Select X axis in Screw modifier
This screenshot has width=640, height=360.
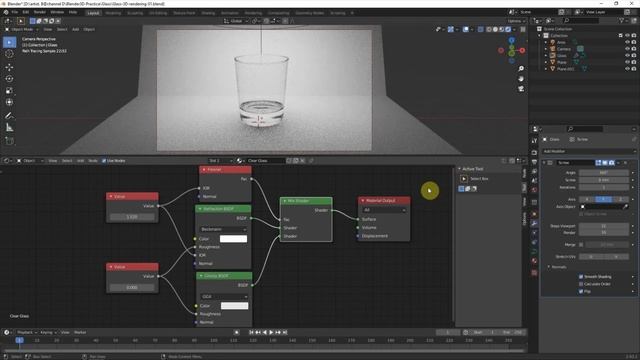(587, 199)
